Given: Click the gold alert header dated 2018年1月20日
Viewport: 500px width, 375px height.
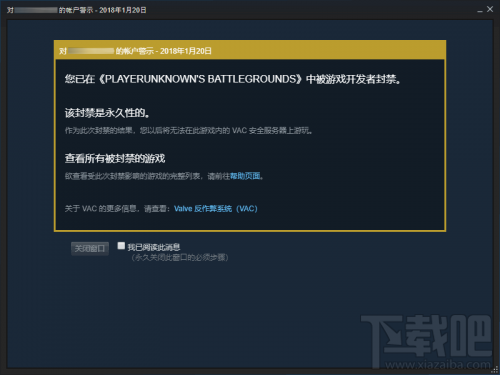Looking at the screenshot, I should point(250,51).
